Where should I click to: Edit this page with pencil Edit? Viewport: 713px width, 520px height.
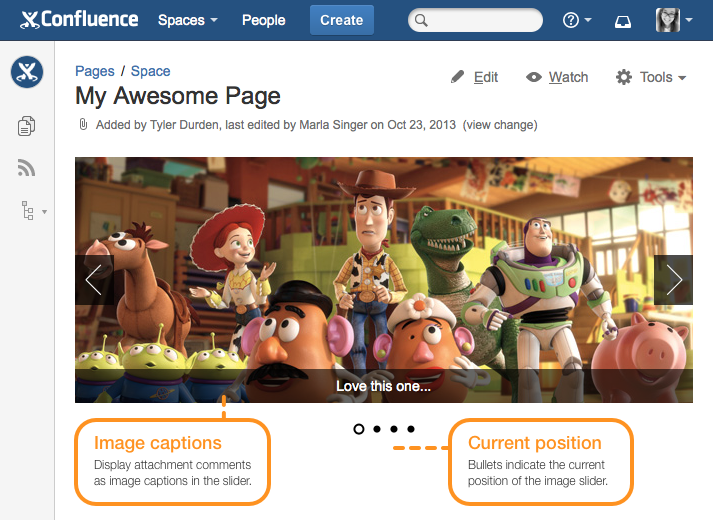(474, 77)
